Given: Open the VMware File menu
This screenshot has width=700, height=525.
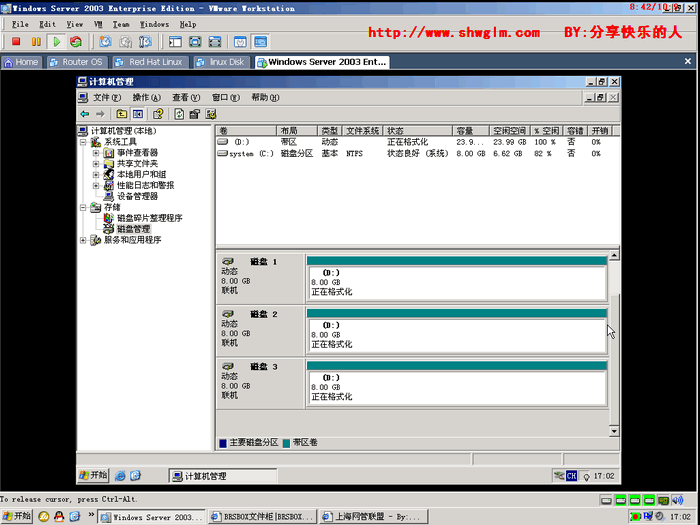Looking at the screenshot, I should 20,24.
